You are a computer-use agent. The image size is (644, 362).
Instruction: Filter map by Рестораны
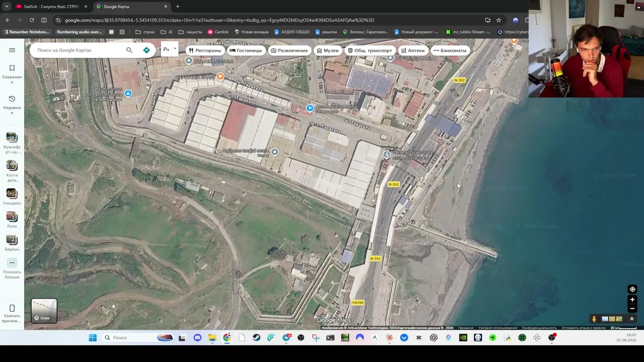tap(205, 50)
